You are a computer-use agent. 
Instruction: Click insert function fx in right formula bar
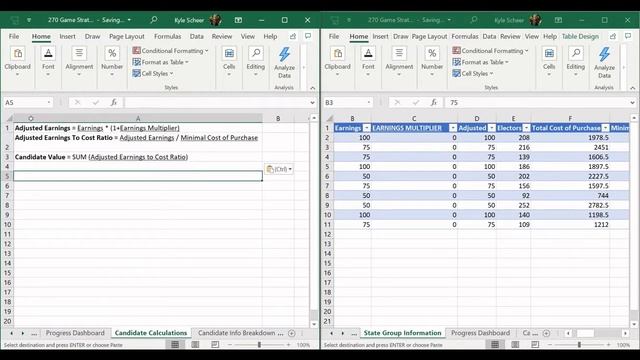[x=434, y=102]
